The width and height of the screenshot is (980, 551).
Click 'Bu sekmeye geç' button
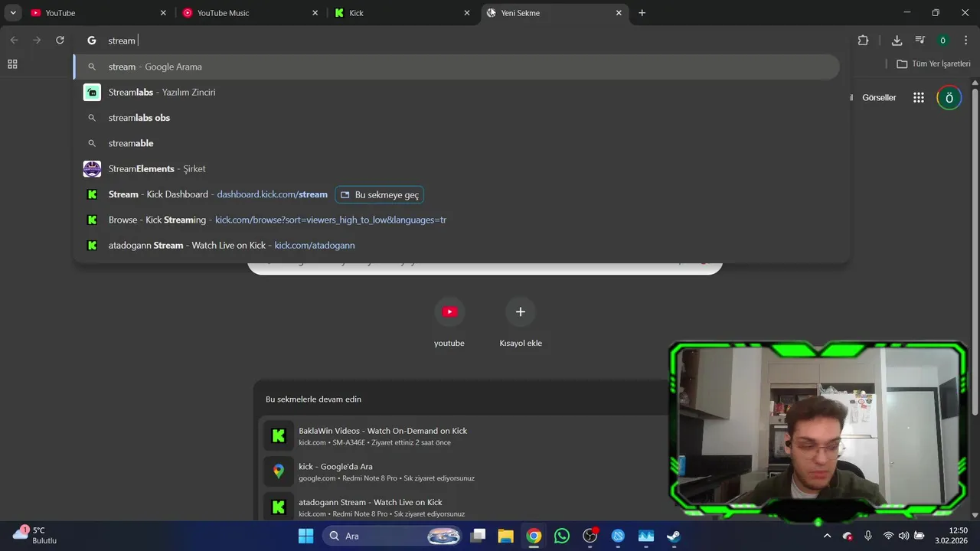click(x=380, y=195)
